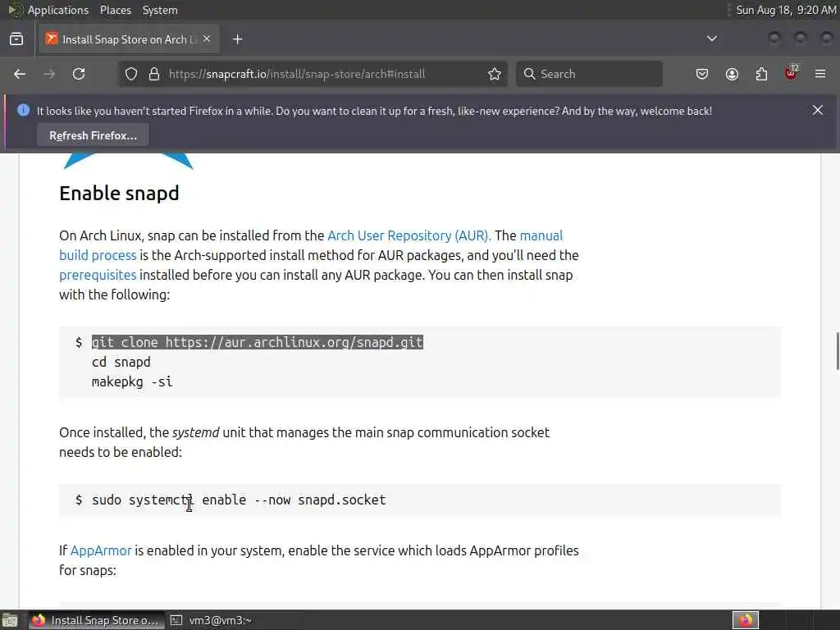Open the Firefox hamburger menu
The height and width of the screenshot is (630, 840).
pyautogui.click(x=820, y=74)
